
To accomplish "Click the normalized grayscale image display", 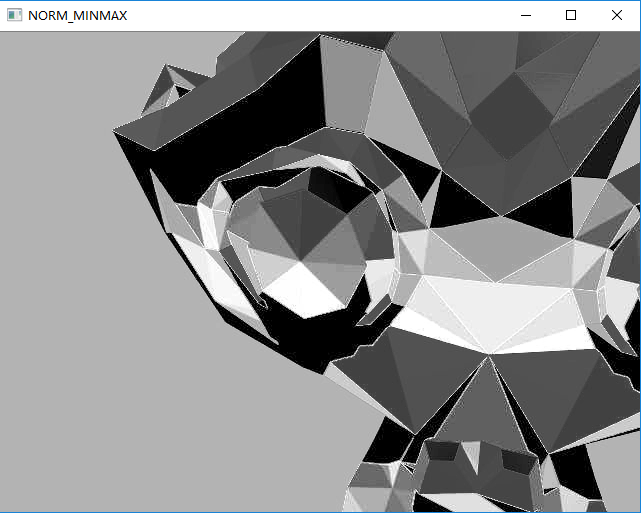I will tap(320, 271).
